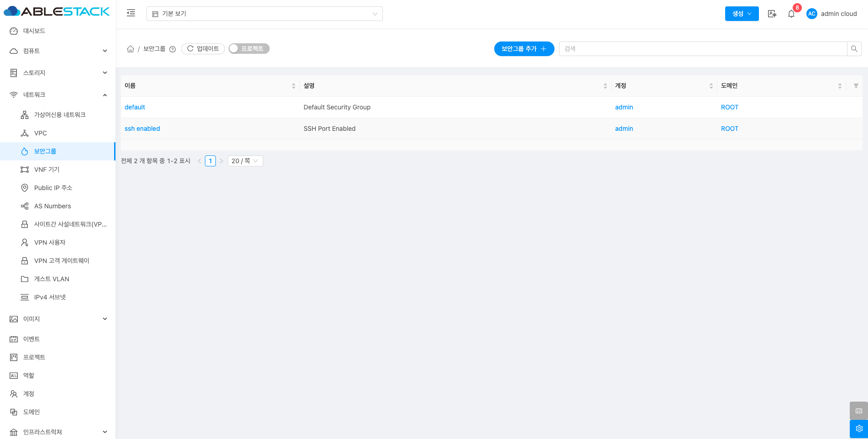Click the language translate icon
This screenshot has height=439, width=868.
coord(772,14)
